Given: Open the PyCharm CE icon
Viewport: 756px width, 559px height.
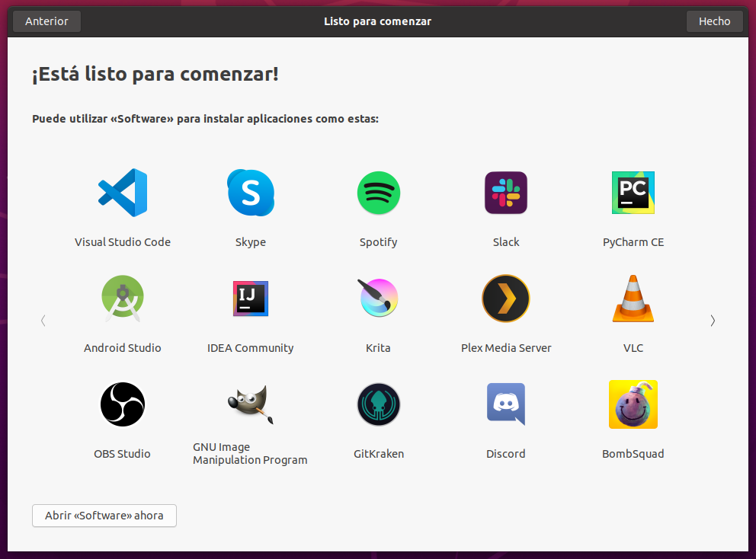Looking at the screenshot, I should [x=633, y=193].
